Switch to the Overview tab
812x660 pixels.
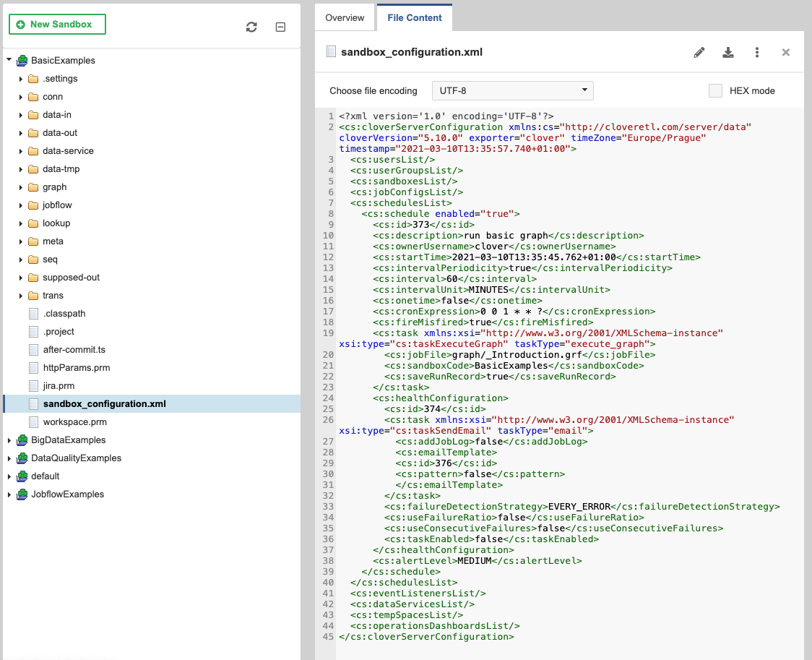pyautogui.click(x=345, y=17)
